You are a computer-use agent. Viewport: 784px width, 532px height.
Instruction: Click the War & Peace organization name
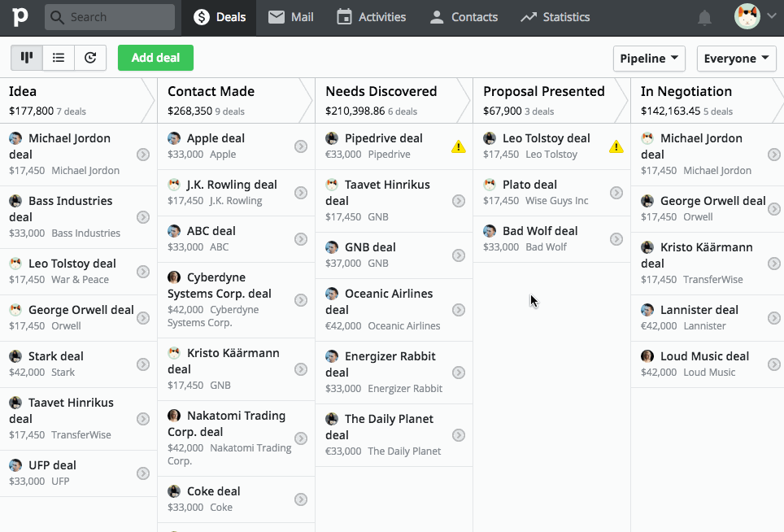pyautogui.click(x=80, y=280)
